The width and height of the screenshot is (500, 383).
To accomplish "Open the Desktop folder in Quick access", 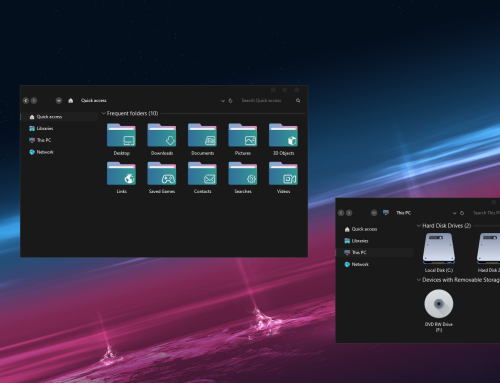I will pyautogui.click(x=121, y=135).
